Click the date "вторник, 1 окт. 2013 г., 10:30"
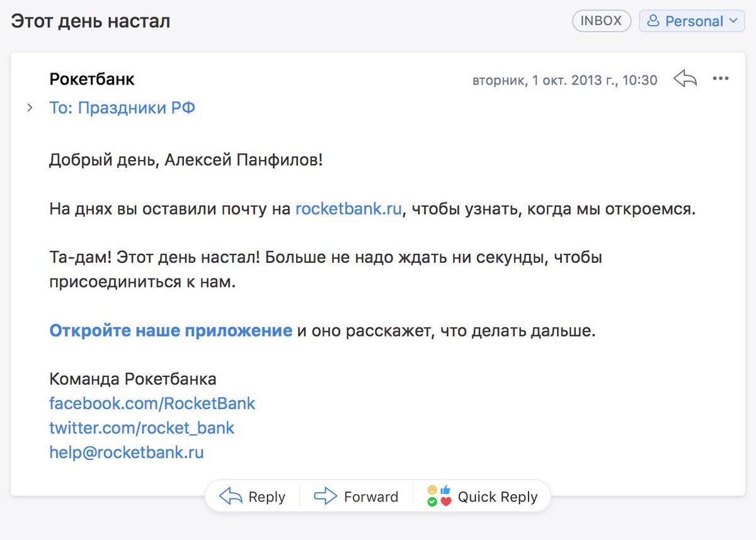This screenshot has height=540, width=756. tap(565, 80)
